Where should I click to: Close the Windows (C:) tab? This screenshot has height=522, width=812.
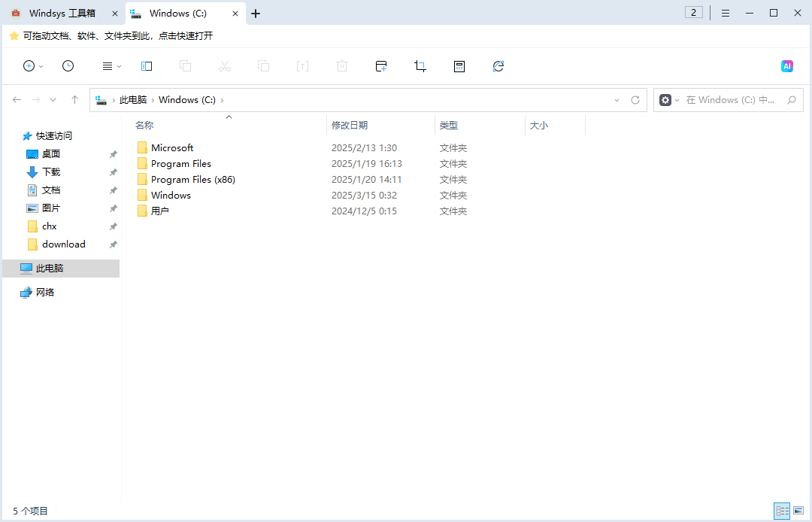(235, 14)
